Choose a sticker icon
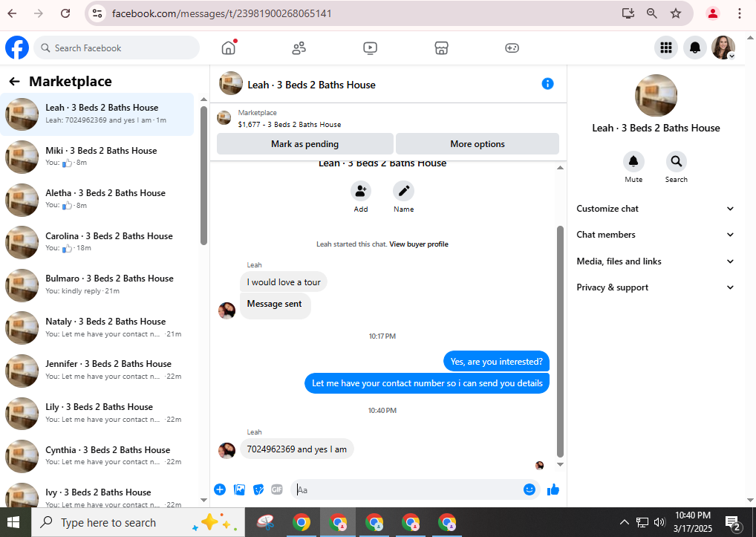756x537 pixels. click(x=258, y=489)
